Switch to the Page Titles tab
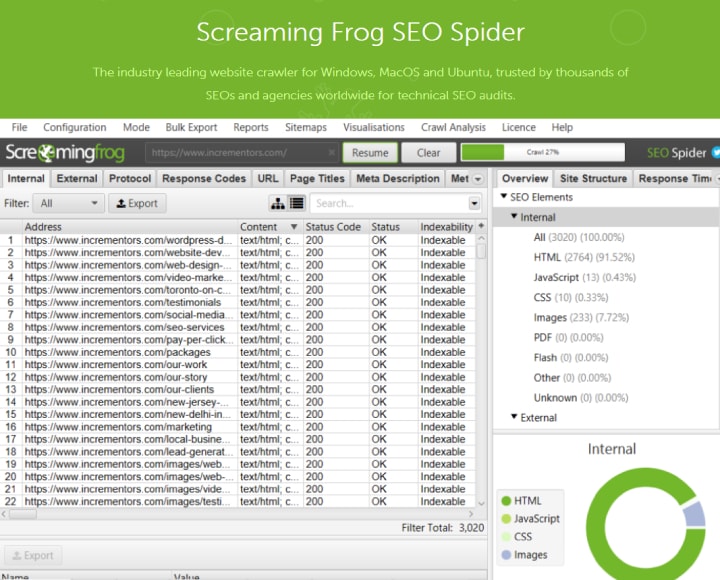 pos(317,179)
